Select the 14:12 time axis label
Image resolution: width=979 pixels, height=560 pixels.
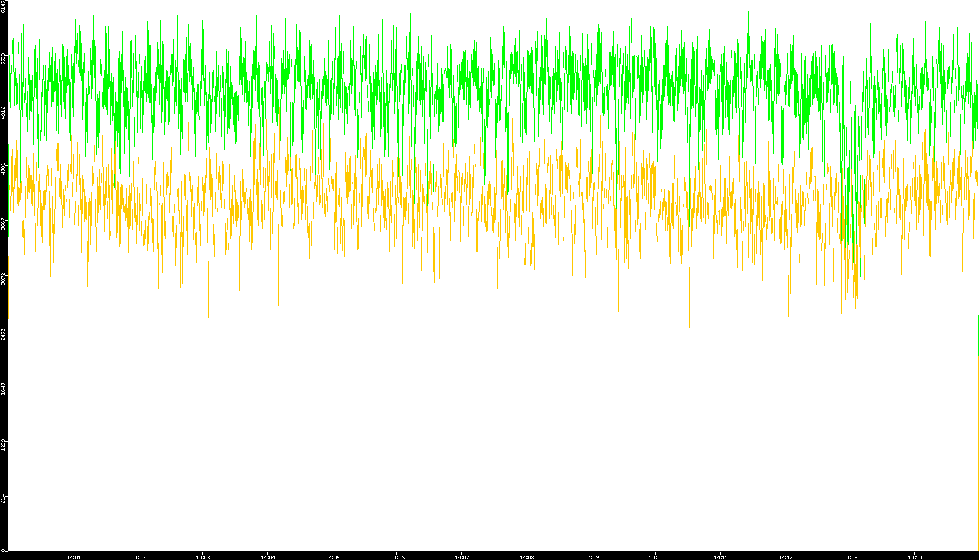[x=786, y=557]
